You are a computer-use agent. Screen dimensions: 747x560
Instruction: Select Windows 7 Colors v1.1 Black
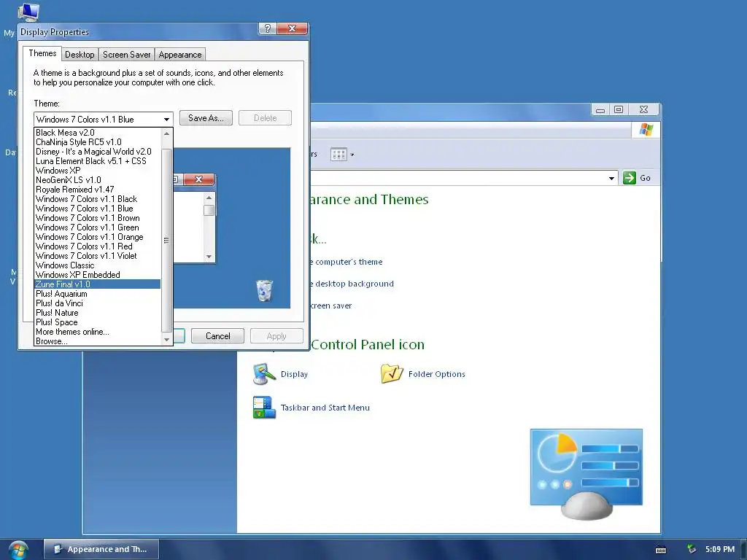[x=98, y=199]
